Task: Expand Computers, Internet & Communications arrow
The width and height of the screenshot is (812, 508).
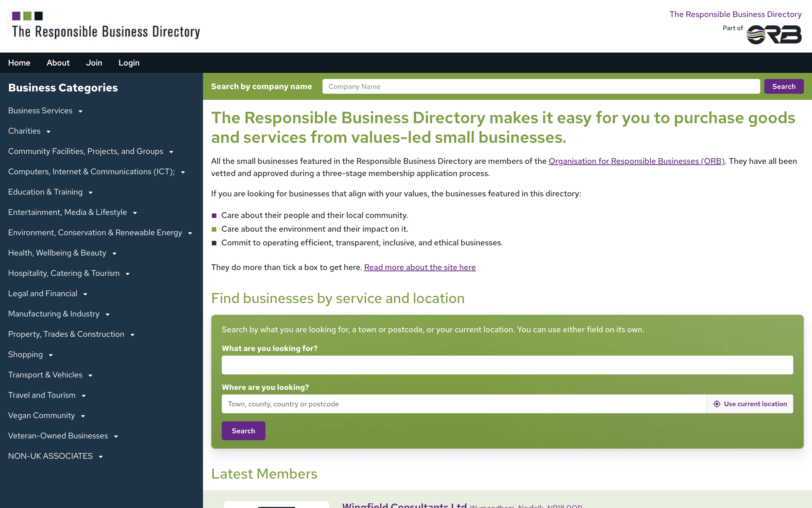Action: tap(183, 172)
